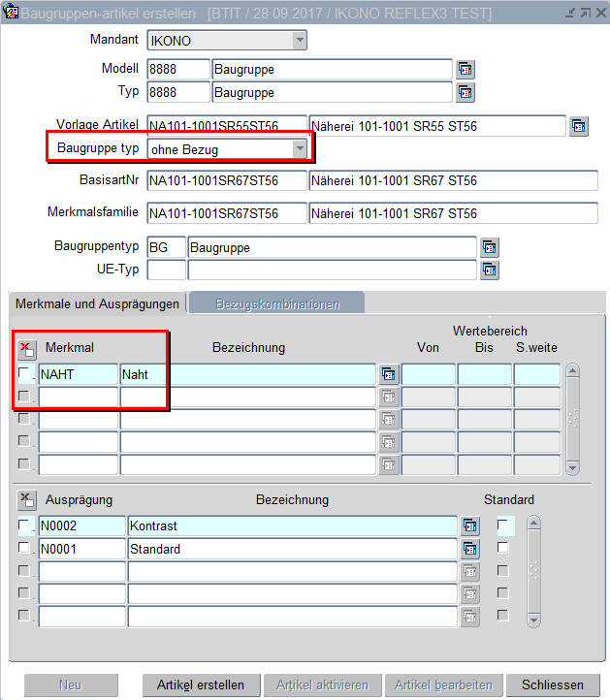
Task: Click lookup icon in NAHT Merkmal row
Action: (x=389, y=374)
